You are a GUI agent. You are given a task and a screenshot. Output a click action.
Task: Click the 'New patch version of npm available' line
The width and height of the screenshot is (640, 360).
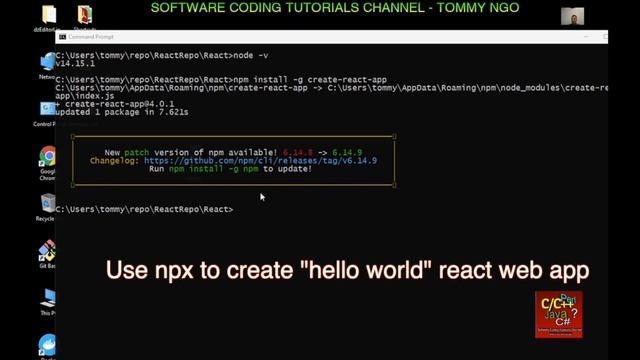[x=233, y=152]
